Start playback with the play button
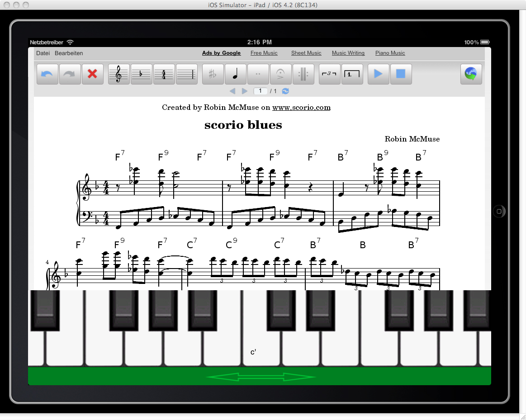 tap(379, 74)
